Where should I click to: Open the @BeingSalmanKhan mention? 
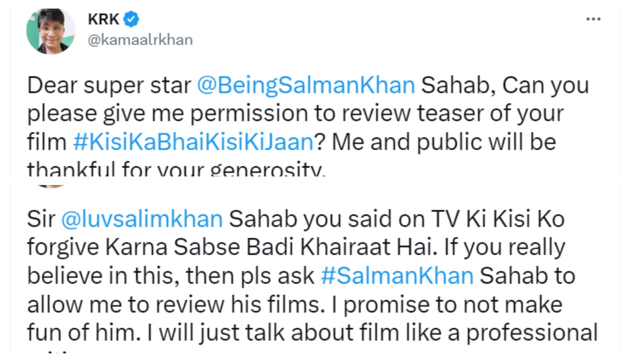[306, 86]
